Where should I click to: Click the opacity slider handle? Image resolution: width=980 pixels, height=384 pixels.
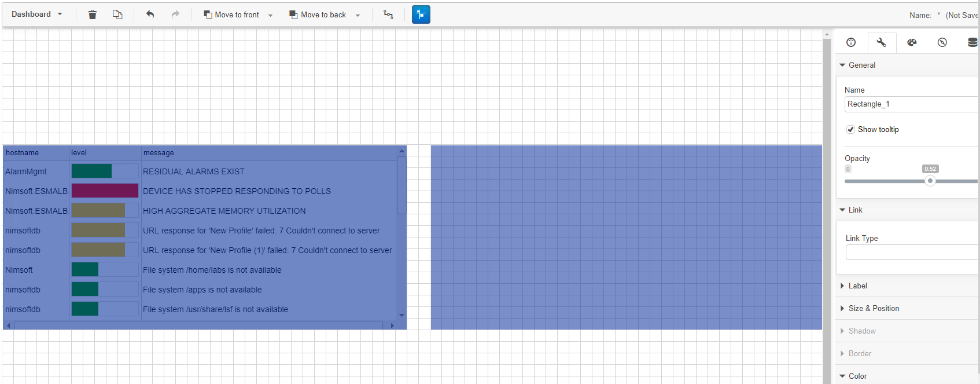click(x=930, y=181)
